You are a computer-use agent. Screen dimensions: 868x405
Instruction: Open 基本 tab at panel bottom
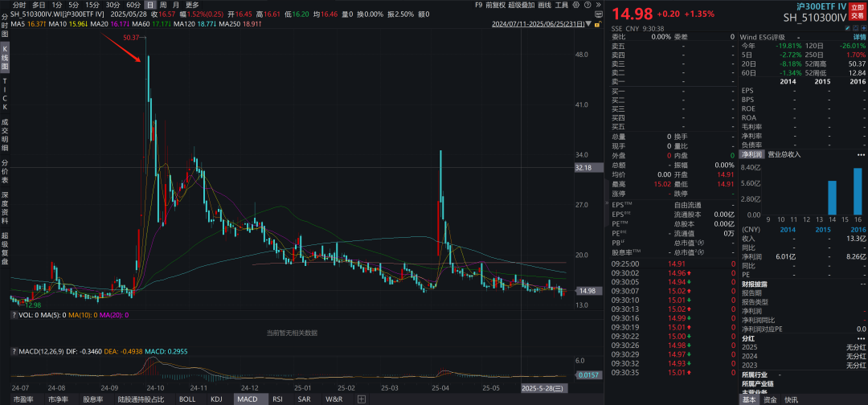point(749,399)
